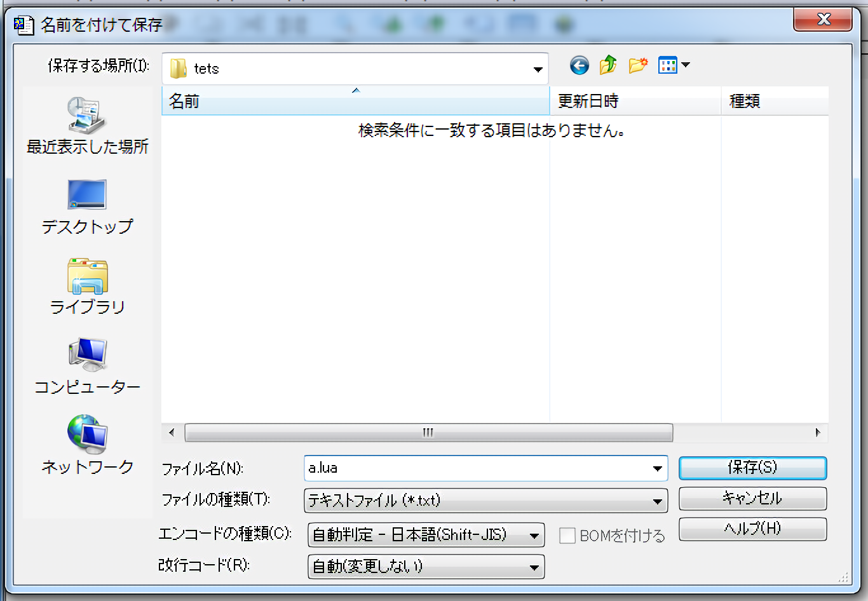Select デスクトップ in the sidebar
The image size is (868, 601).
click(87, 206)
